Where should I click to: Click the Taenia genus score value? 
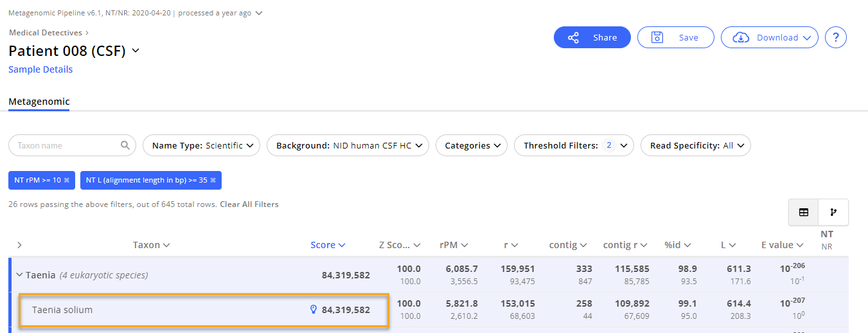click(x=346, y=275)
